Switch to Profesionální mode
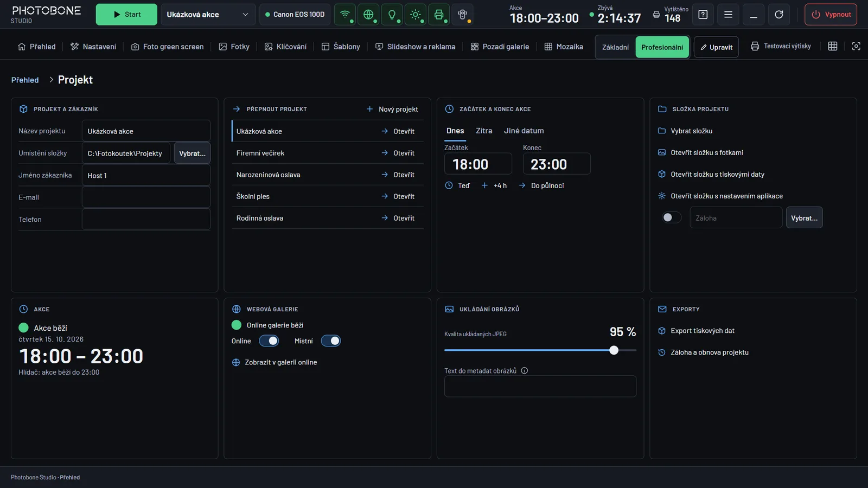Image resolution: width=868 pixels, height=488 pixels. point(662,47)
